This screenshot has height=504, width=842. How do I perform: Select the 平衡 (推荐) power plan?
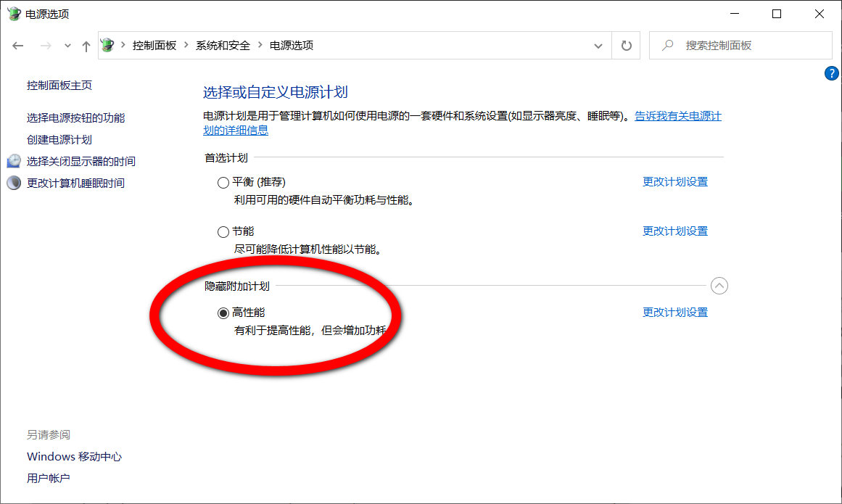(223, 182)
